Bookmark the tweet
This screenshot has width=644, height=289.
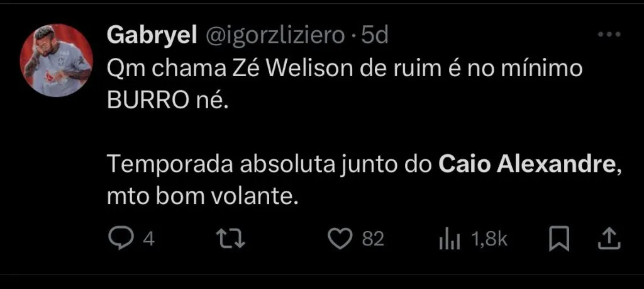click(x=559, y=239)
